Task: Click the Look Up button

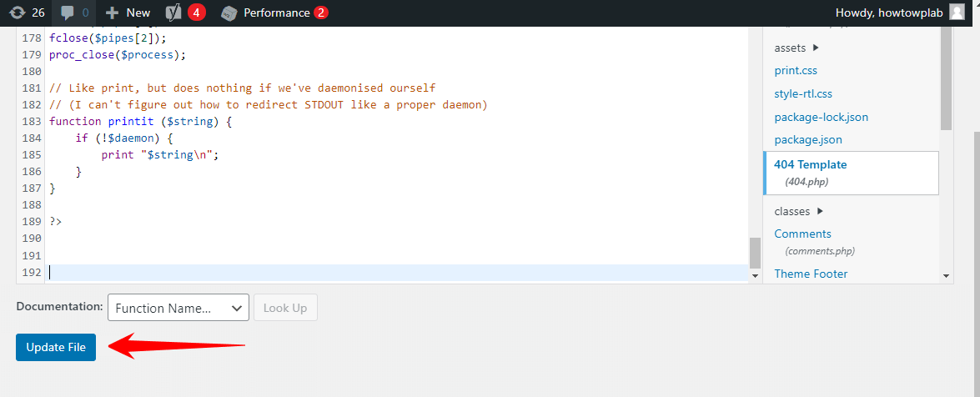Action: pyautogui.click(x=285, y=308)
